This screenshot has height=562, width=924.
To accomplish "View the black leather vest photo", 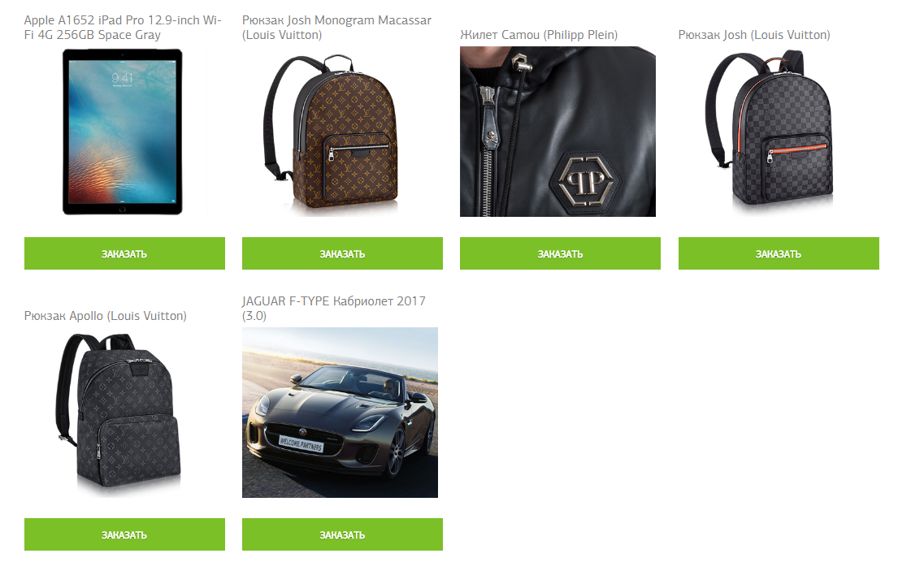I will 557,132.
